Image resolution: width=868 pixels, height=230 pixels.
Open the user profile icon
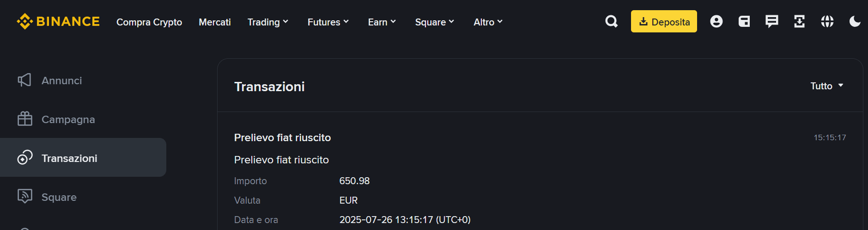click(x=716, y=21)
